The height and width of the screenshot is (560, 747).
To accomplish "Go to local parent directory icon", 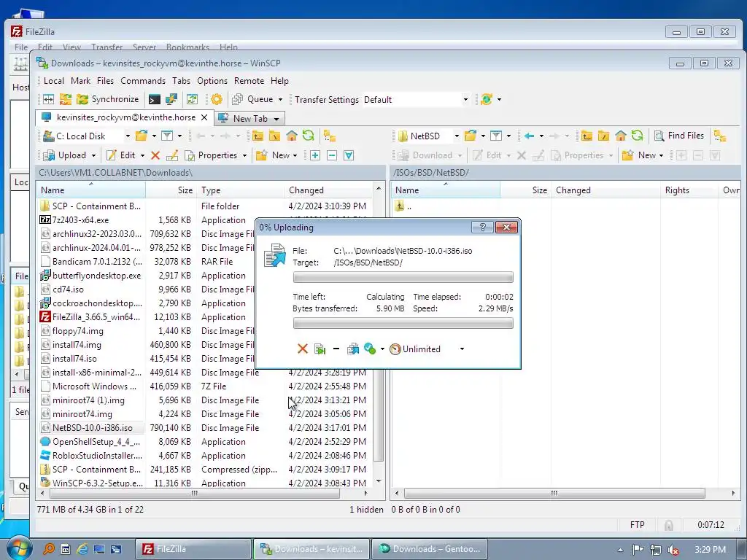I will coord(258,136).
